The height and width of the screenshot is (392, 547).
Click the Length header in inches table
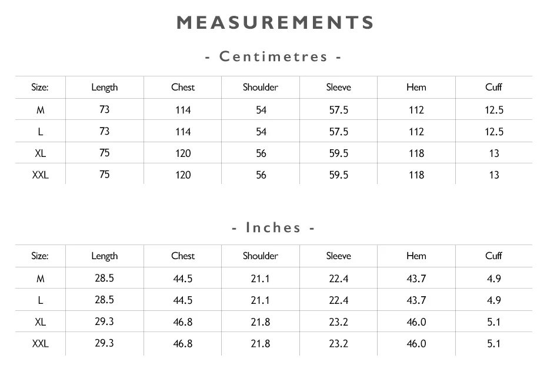coord(105,256)
